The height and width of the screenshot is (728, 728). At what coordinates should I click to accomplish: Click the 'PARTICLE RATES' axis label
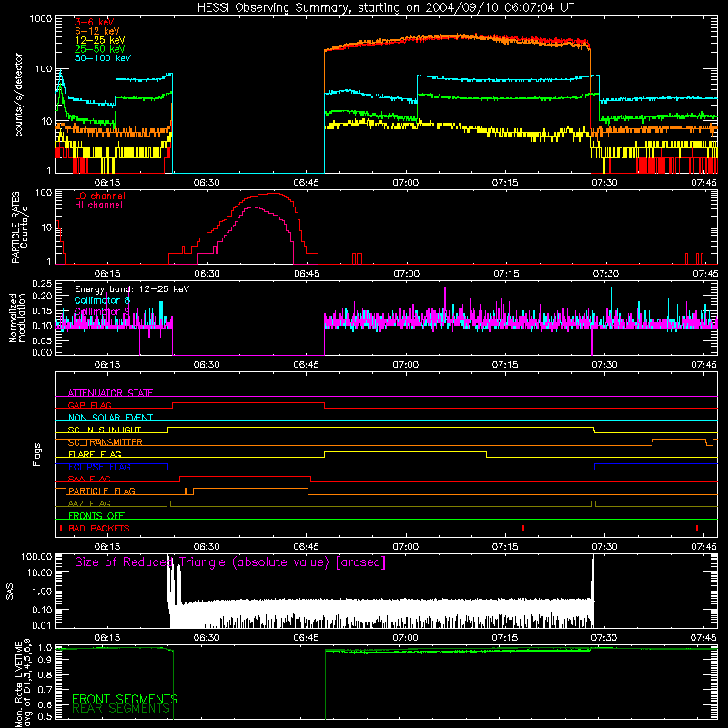[15, 227]
